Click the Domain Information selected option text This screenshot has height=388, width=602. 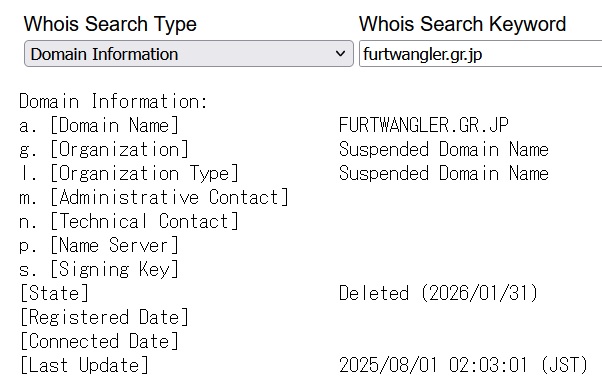click(x=104, y=54)
